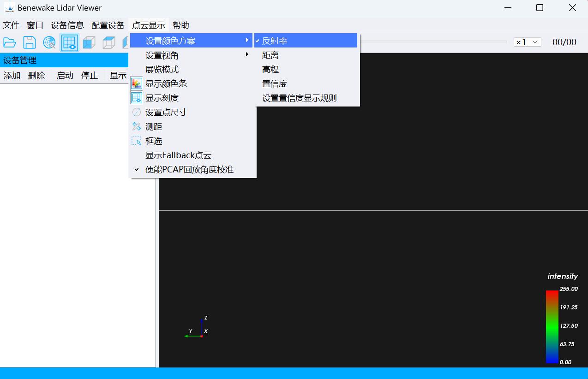The height and width of the screenshot is (379, 588).
Task: Click the open folder toolbar icon
Action: 10,42
